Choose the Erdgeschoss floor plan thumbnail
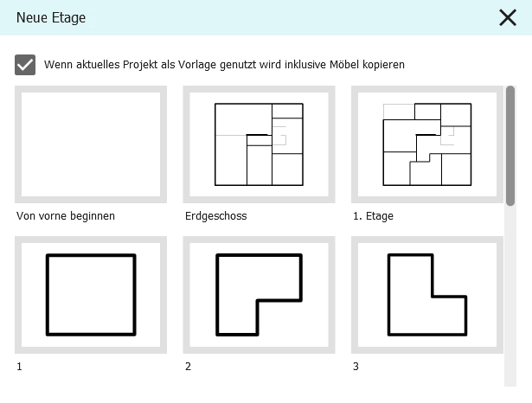The height and width of the screenshot is (403, 532). 259,144
